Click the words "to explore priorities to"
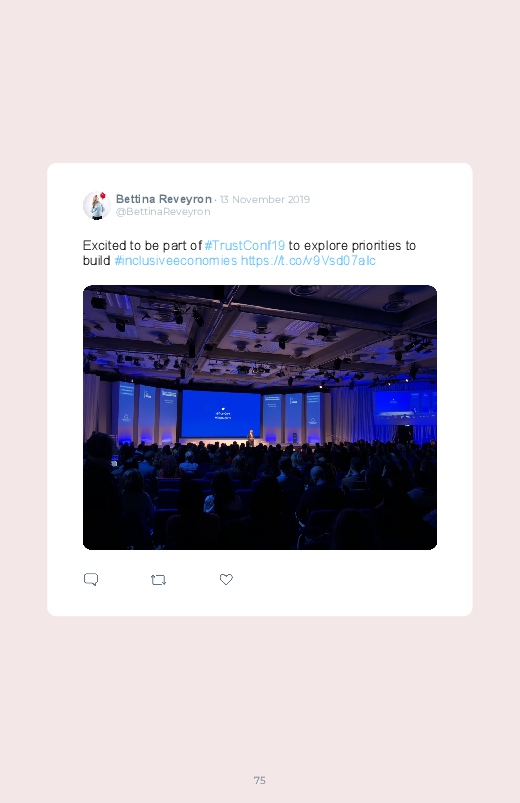Screen dimensions: 520x803 [352, 246]
